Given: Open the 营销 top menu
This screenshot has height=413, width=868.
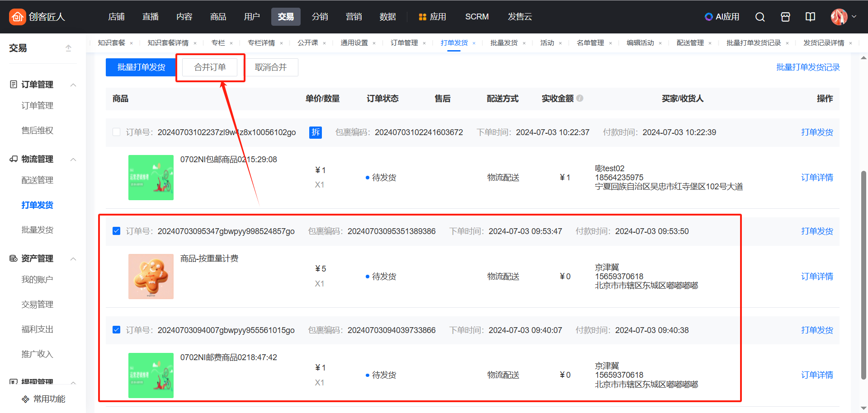Looking at the screenshot, I should click(x=354, y=17).
